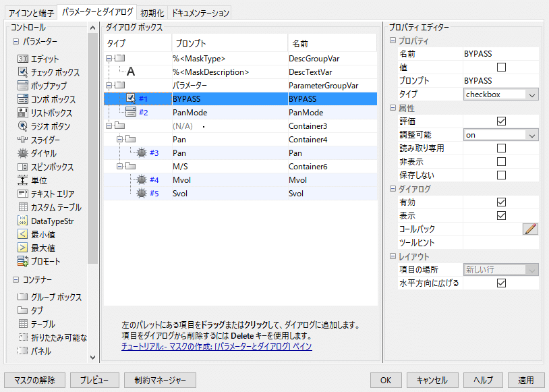Select the スライダー control icon
The height and width of the screenshot is (392, 549).
tap(23, 140)
